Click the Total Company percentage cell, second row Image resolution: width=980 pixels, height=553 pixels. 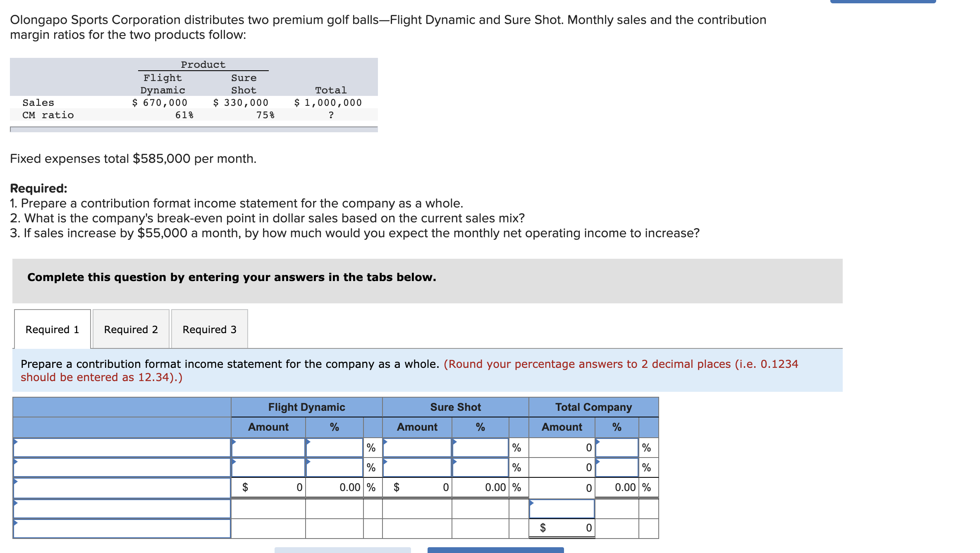616,467
